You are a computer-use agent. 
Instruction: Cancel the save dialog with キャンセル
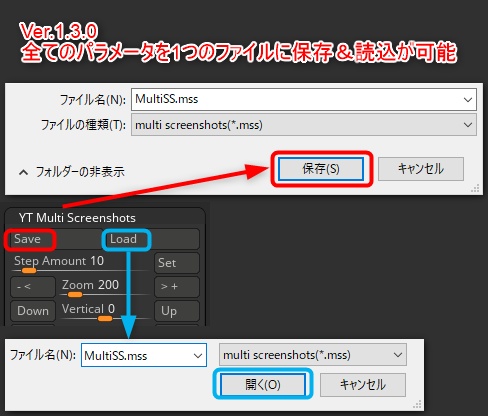click(421, 169)
